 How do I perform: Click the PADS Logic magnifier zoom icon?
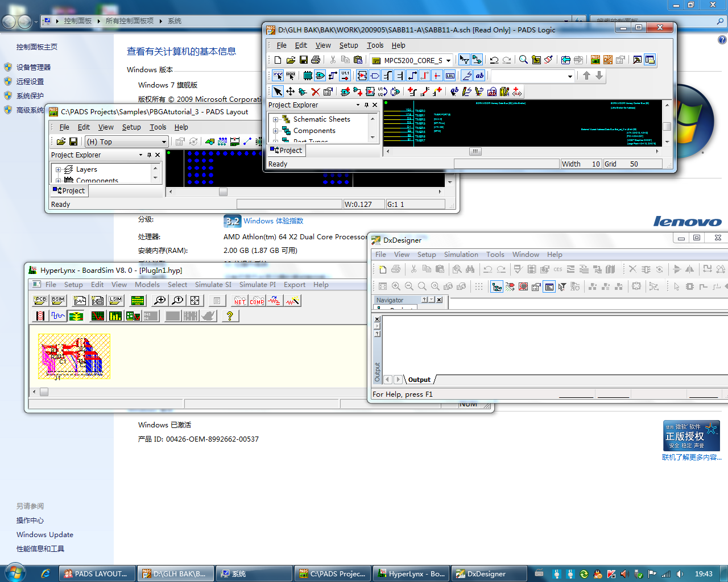(x=523, y=60)
